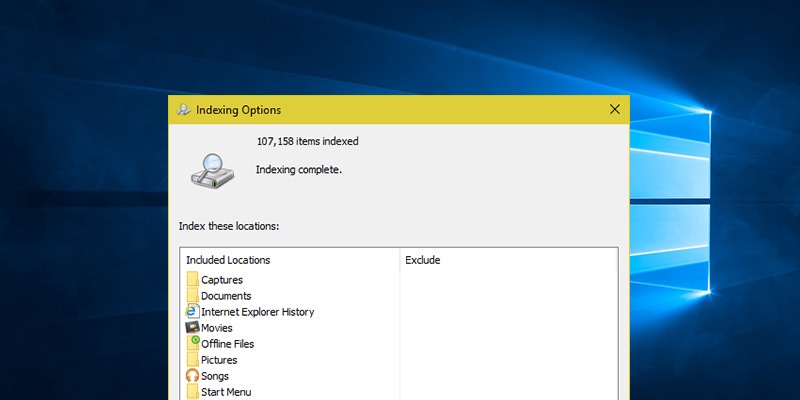Click the Indexing Options title bar text
800x400 pixels.
click(239, 110)
